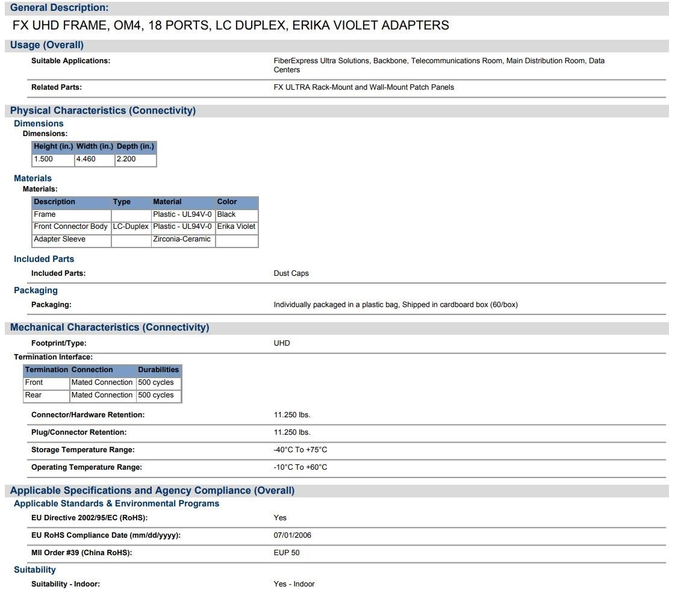Image resolution: width=675 pixels, height=616 pixels.
Task: Select Mated Connection in the Rear row
Action: click(103, 396)
